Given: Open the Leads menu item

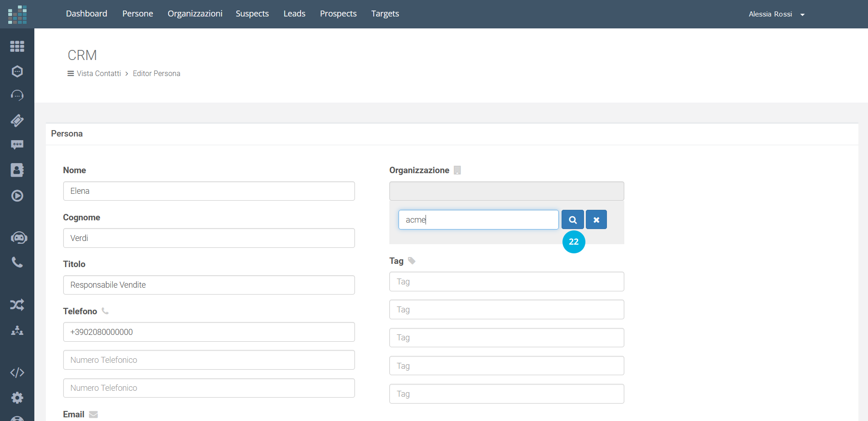Looking at the screenshot, I should 295,14.
